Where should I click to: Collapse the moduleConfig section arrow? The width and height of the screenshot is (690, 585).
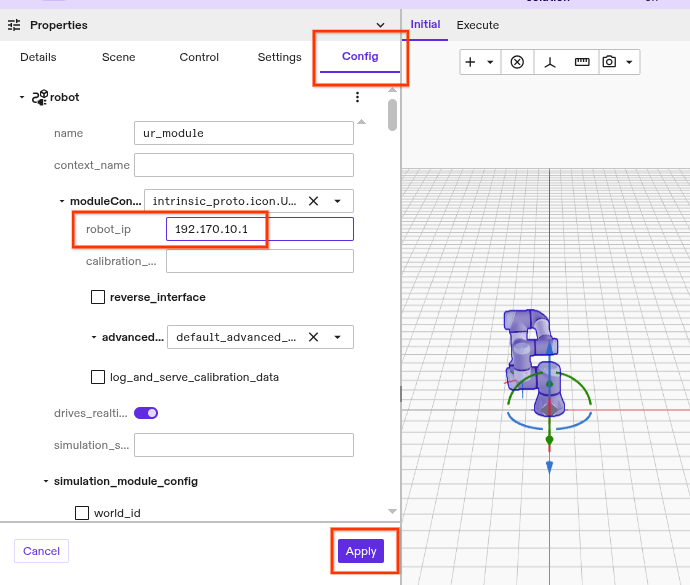pyautogui.click(x=62, y=201)
